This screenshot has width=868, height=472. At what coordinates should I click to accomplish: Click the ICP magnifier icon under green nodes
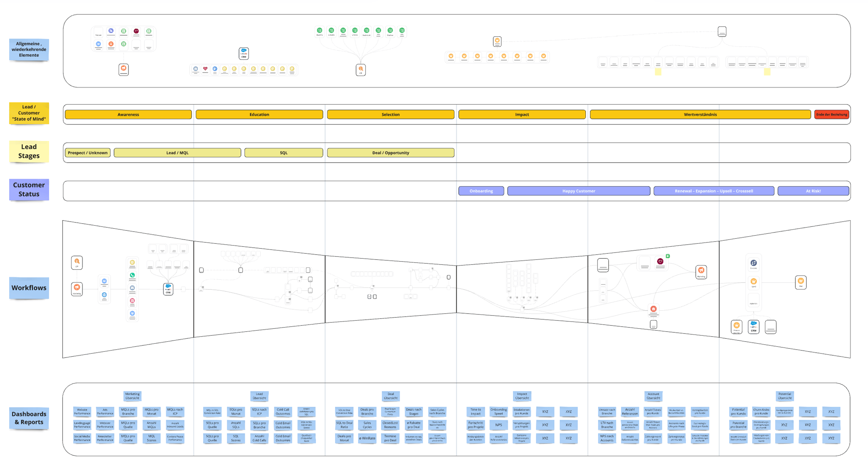(361, 70)
